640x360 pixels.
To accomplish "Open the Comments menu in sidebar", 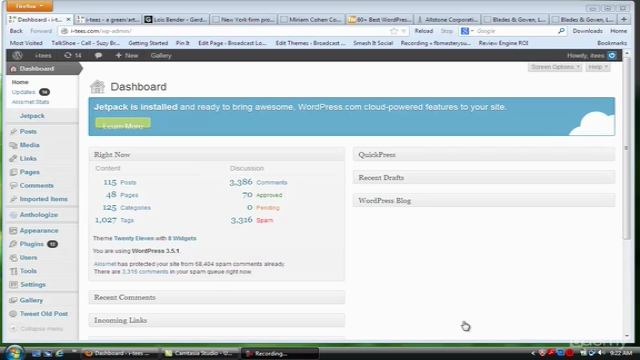I will [36, 185].
